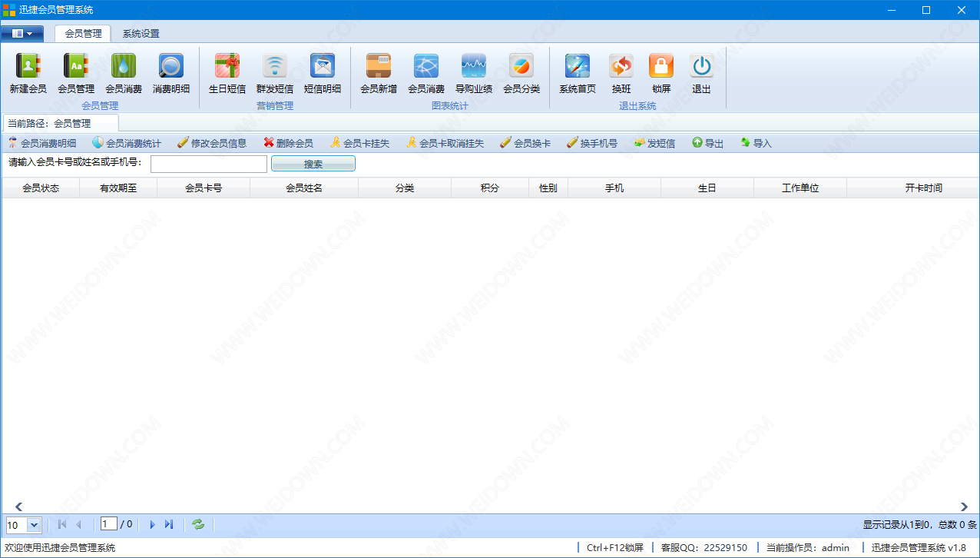This screenshot has height=558, width=980.
Task: Open 生日短信 gift icon
Action: (227, 74)
